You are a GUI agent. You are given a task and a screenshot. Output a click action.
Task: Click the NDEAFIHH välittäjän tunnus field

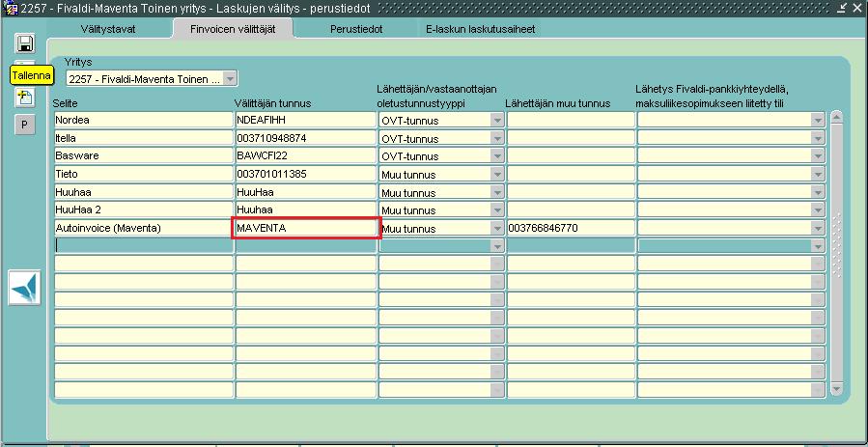(306, 120)
